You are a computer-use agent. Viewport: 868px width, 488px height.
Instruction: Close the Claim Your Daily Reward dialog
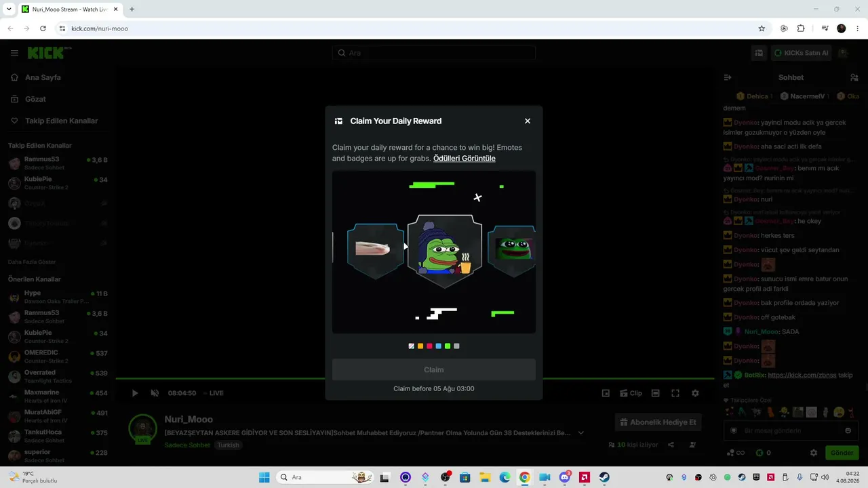click(528, 121)
